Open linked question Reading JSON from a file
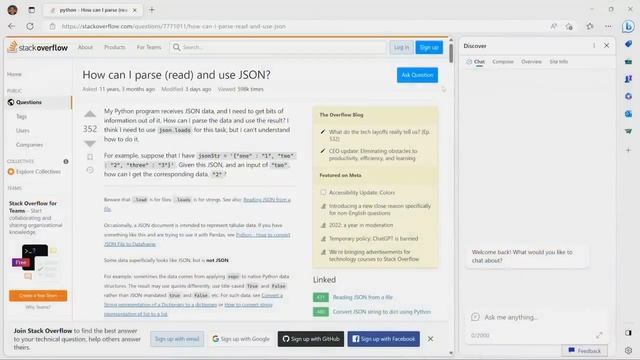This screenshot has height=360, width=640. click(362, 297)
